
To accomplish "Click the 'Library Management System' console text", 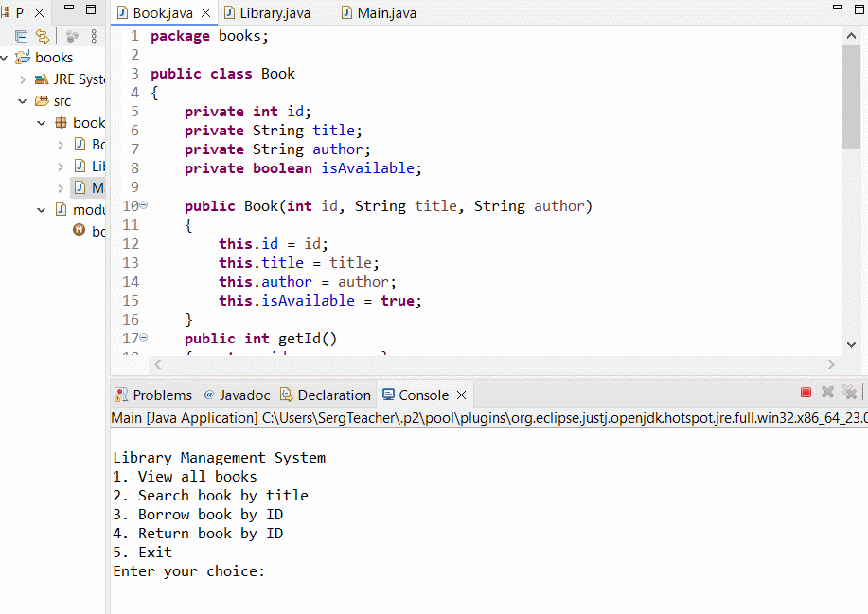I will (220, 458).
